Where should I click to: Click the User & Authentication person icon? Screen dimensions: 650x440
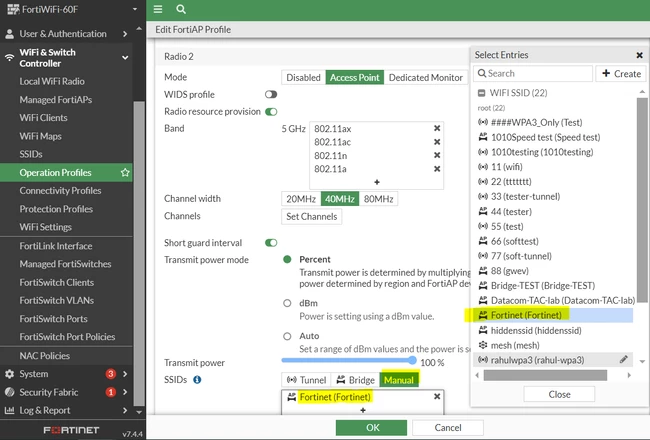click(9, 34)
